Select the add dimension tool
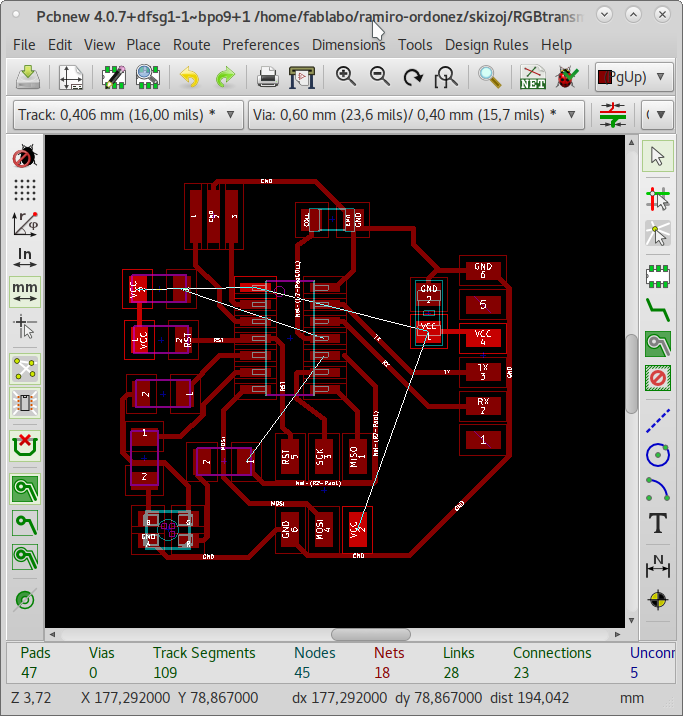This screenshot has width=683, height=716. click(658, 566)
